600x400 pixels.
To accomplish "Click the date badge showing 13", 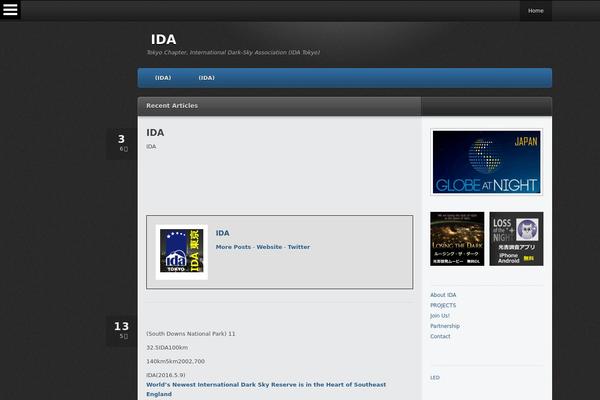I will 122,331.
